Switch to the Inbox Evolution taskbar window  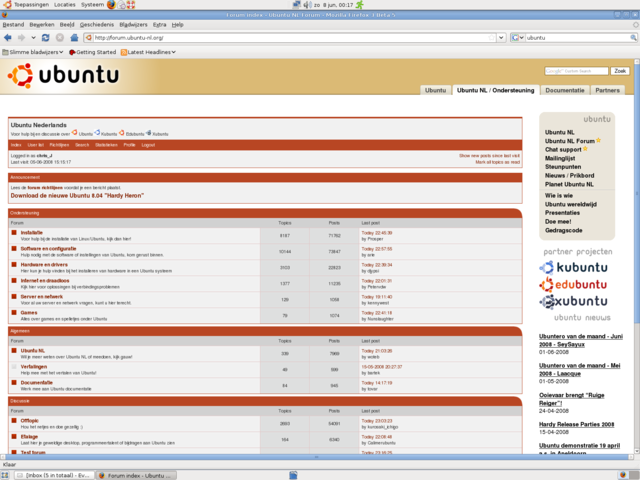click(x=54, y=475)
